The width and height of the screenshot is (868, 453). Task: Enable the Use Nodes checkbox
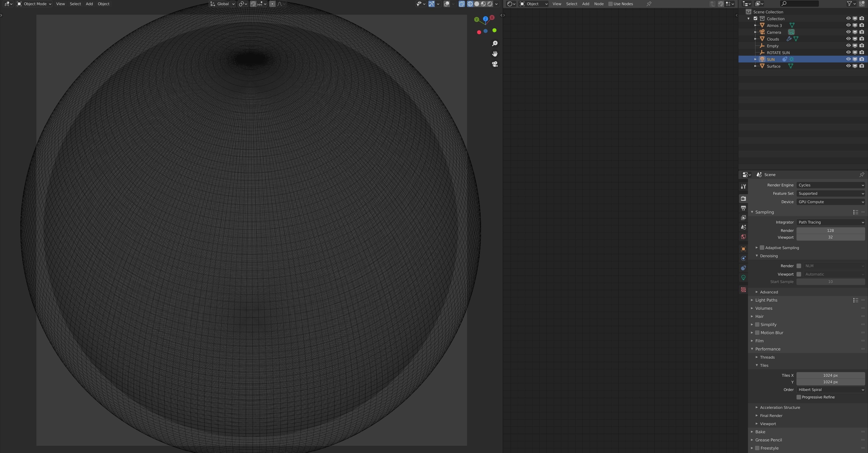tap(610, 4)
